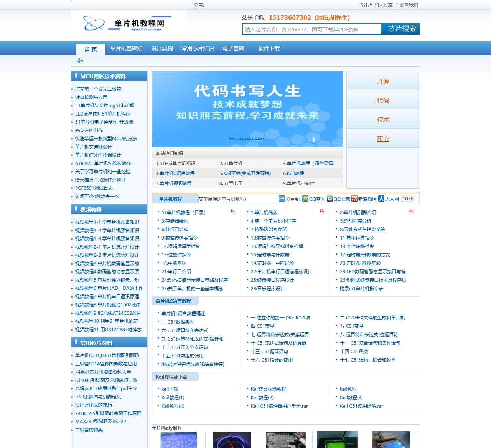This screenshot has height=448, width=491.
Task: Switch to the 首页 tab
Action: pos(91,49)
